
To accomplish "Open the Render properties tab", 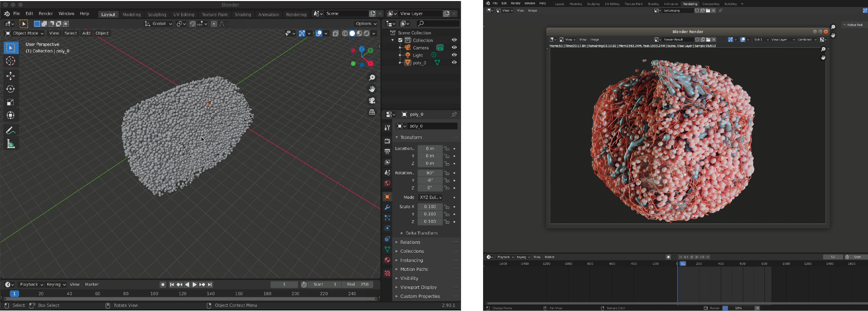I will click(387, 141).
